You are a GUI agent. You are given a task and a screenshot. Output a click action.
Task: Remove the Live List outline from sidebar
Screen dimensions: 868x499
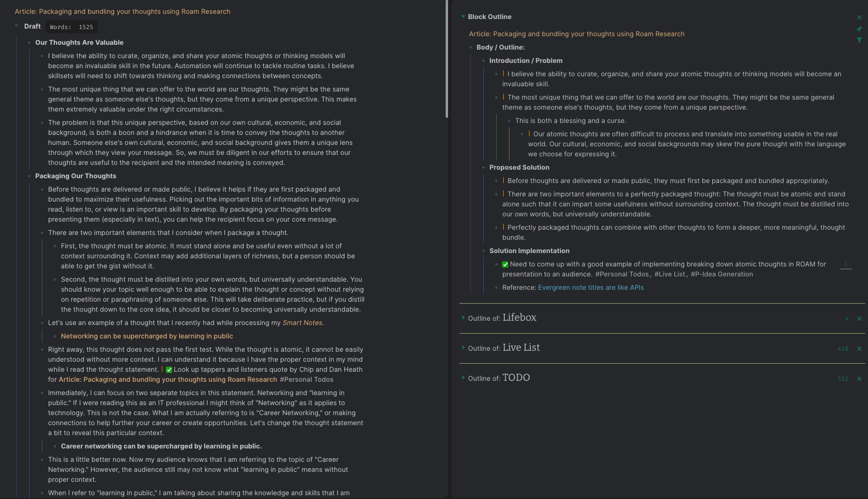click(x=860, y=348)
